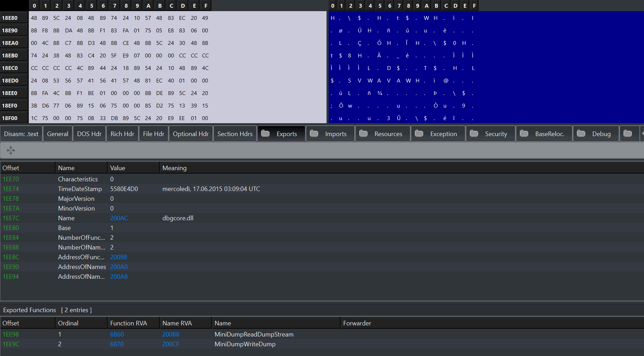644x356 pixels.
Task: Open the Security tab
Action: tap(491, 134)
